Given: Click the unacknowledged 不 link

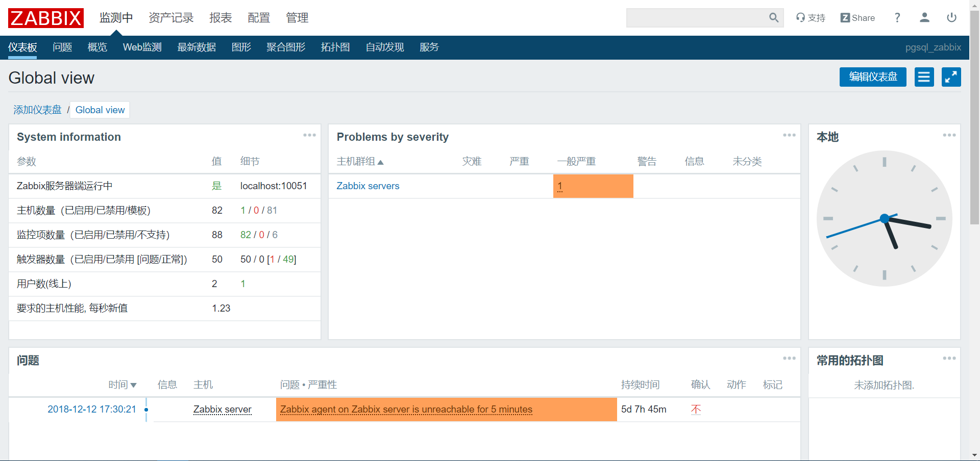Looking at the screenshot, I should 696,409.
